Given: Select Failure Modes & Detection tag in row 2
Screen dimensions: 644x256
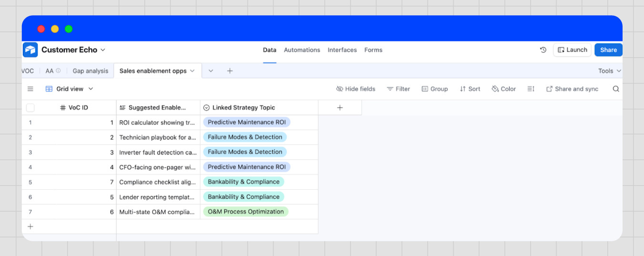Looking at the screenshot, I should coord(245,137).
